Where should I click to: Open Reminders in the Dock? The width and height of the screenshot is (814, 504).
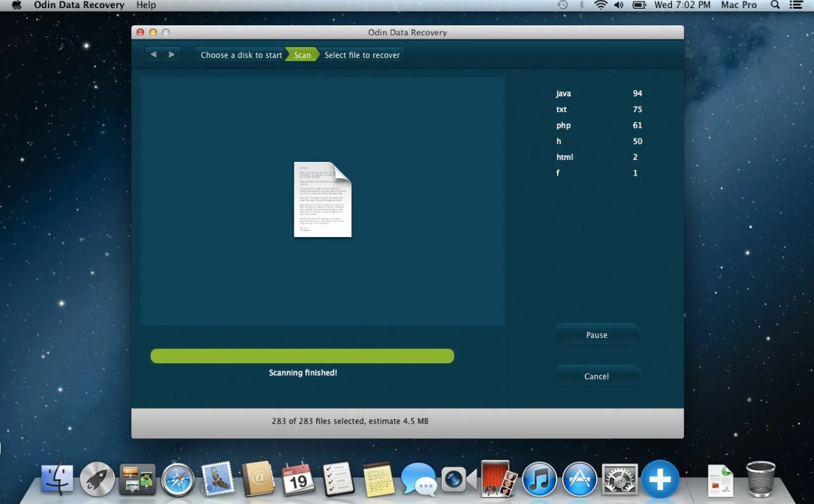pos(338,478)
